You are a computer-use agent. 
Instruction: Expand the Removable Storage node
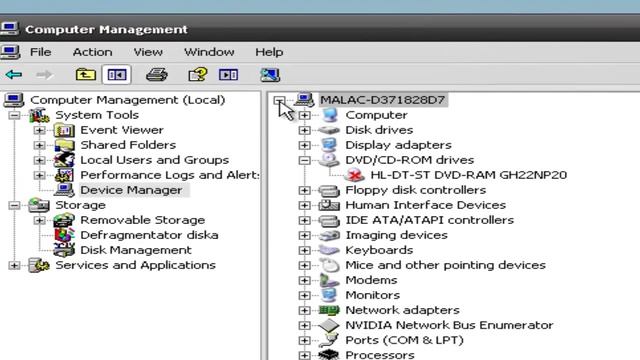pyautogui.click(x=40, y=220)
